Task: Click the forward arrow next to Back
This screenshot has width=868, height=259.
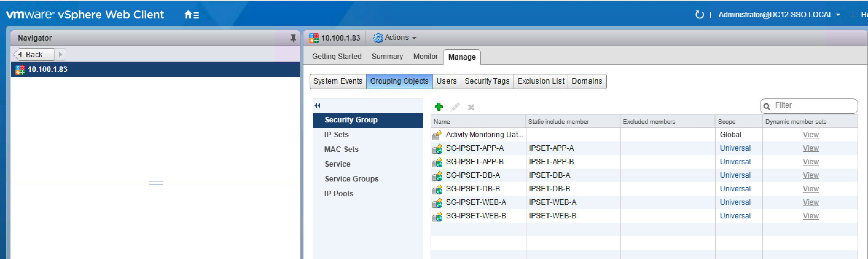Action: click(x=60, y=54)
